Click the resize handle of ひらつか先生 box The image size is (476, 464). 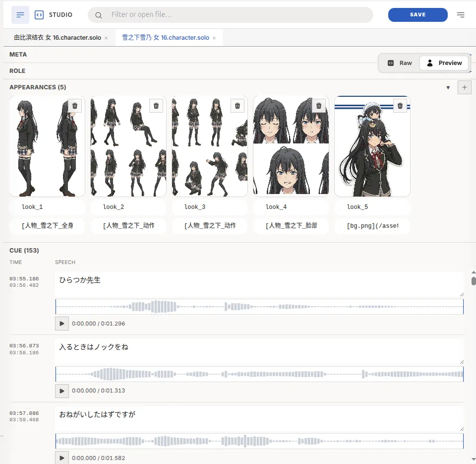[x=462, y=294]
